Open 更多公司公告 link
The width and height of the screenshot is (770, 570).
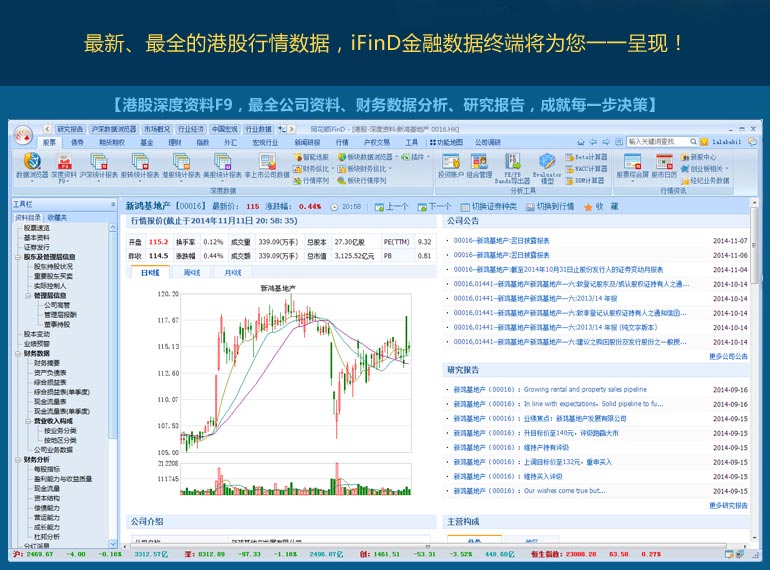tap(728, 356)
